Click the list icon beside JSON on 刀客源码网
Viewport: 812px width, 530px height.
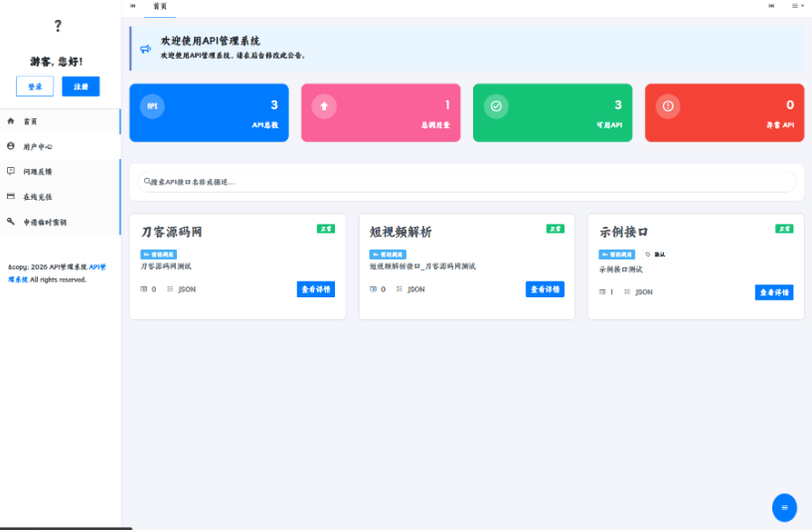click(x=170, y=289)
